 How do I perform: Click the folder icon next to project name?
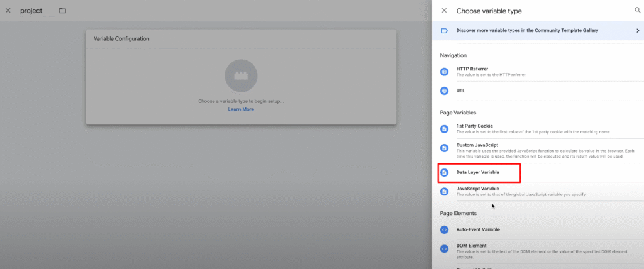coord(62,11)
